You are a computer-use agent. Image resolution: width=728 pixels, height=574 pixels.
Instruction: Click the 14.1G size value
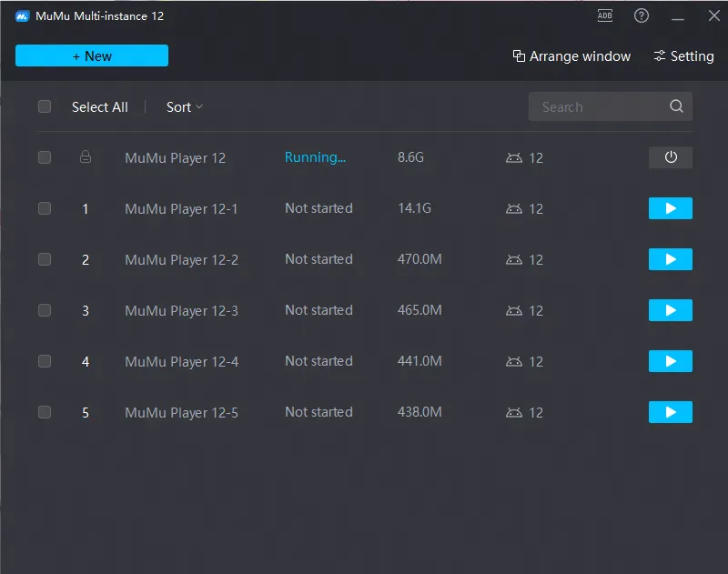coord(414,208)
